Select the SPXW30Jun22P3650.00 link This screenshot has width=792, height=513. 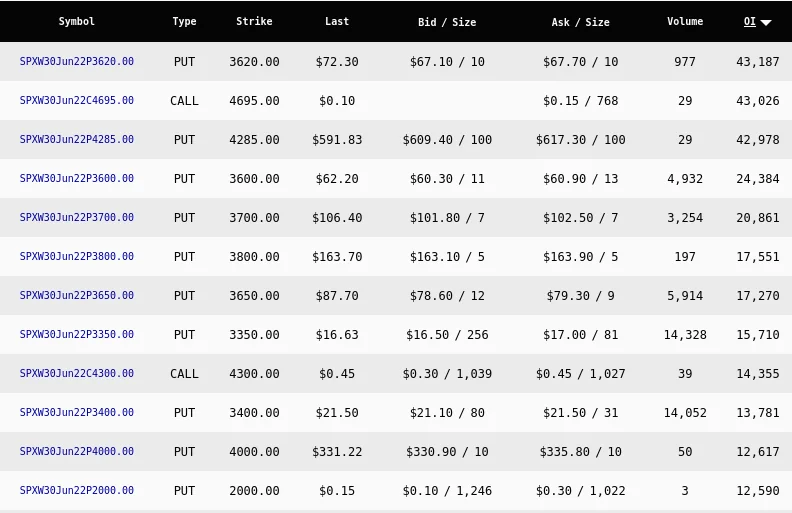[77, 295]
